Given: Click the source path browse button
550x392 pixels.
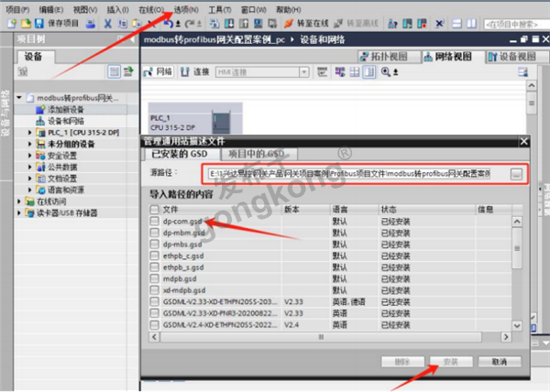Looking at the screenshot, I should [x=516, y=174].
